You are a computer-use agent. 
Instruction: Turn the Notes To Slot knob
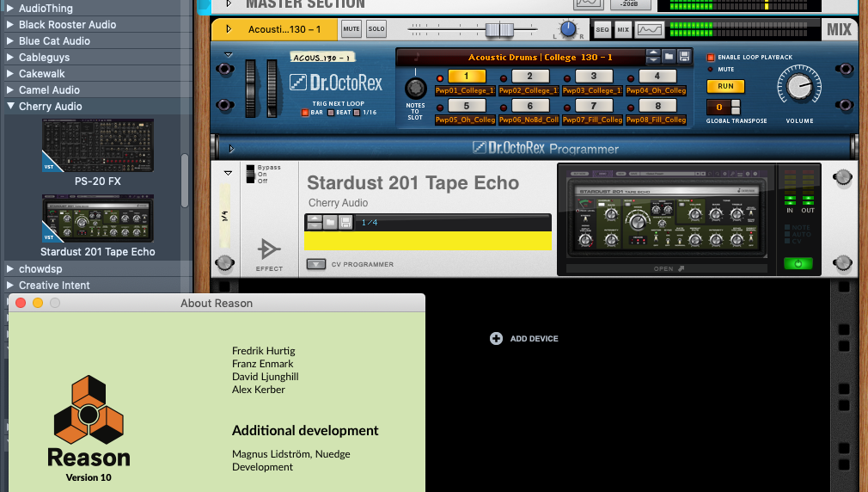coord(416,89)
